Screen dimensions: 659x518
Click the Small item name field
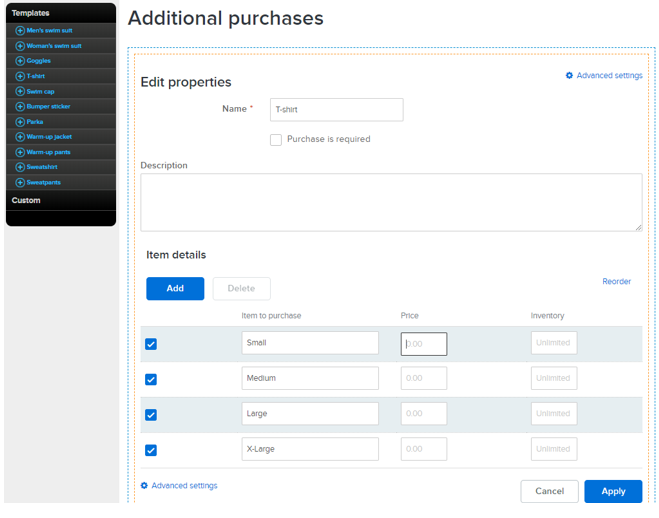tap(310, 343)
